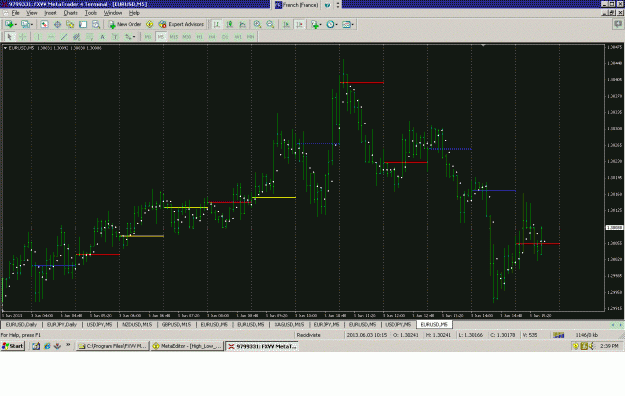Switch timeframe to H4
The height and width of the screenshot is (396, 625).
point(212,37)
